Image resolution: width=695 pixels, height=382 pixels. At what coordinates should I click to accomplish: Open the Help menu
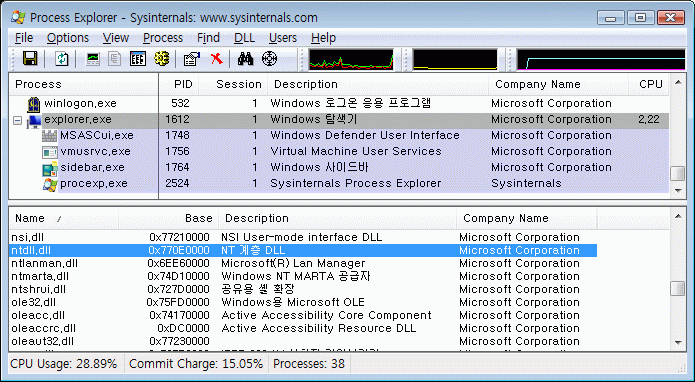click(323, 38)
